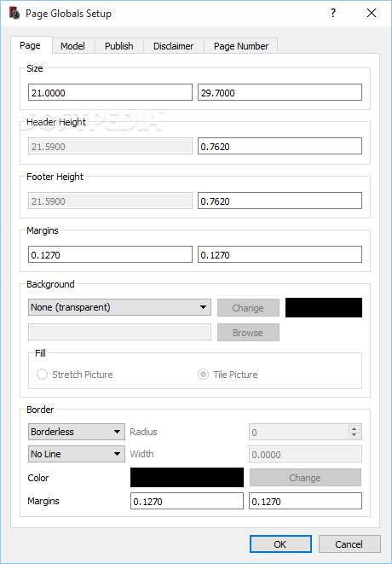This screenshot has height=564, width=392.
Task: Switch to the Model tab
Action: [73, 46]
